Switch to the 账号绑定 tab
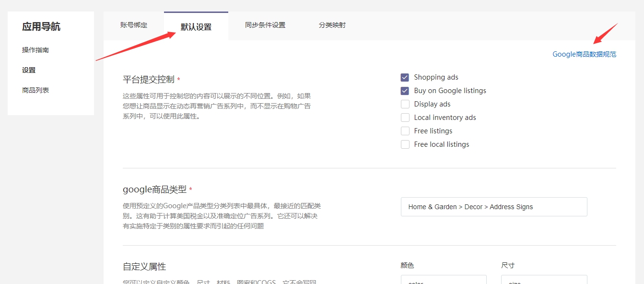644x284 pixels. [134, 25]
